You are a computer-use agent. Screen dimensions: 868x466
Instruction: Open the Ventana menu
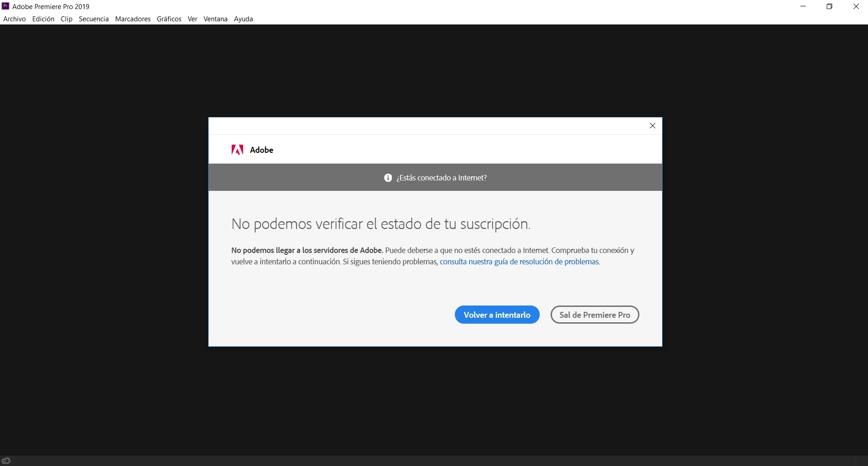click(215, 19)
